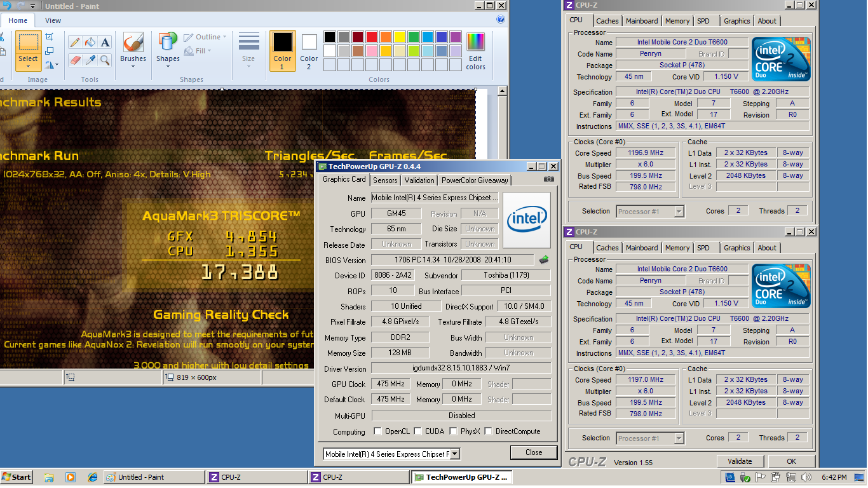Check the DirectCompute checkbox
The width and height of the screenshot is (868, 488).
pyautogui.click(x=489, y=431)
